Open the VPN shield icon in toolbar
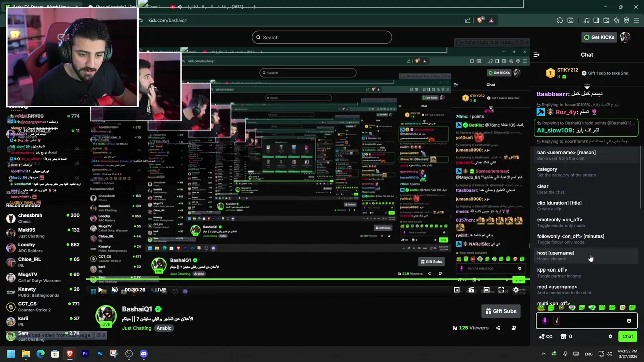 pos(626,20)
